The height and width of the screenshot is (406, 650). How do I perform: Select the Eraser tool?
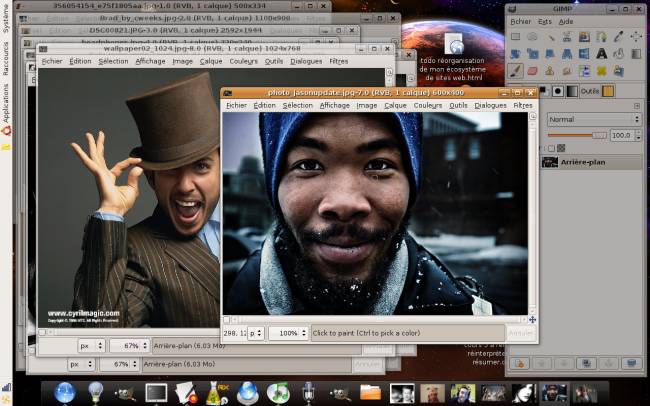(x=533, y=70)
